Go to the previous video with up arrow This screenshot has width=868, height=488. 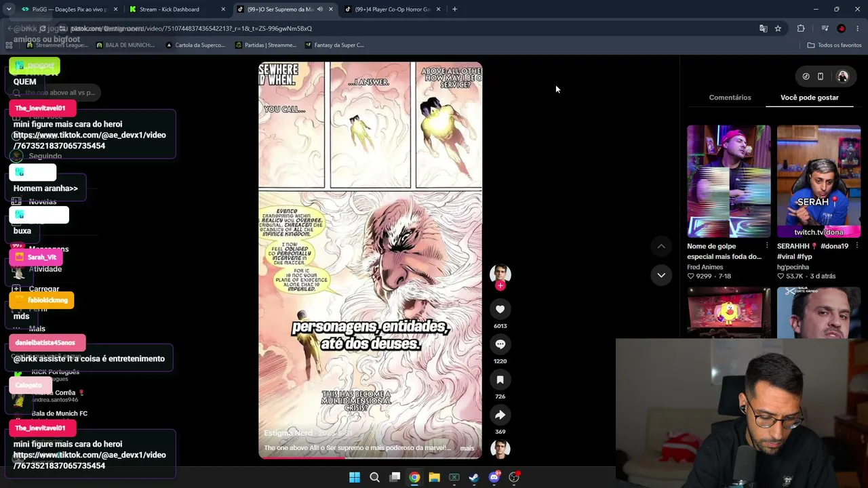(661, 246)
